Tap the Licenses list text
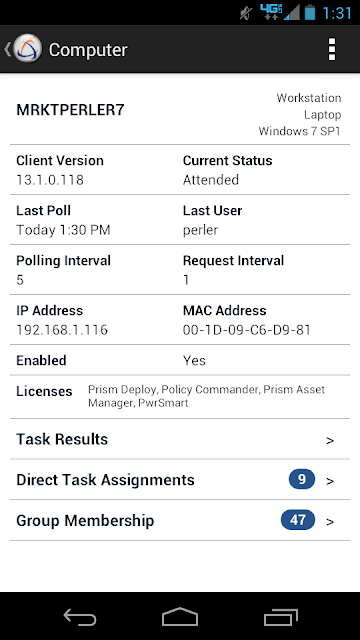The width and height of the screenshot is (360, 640). (x=207, y=396)
